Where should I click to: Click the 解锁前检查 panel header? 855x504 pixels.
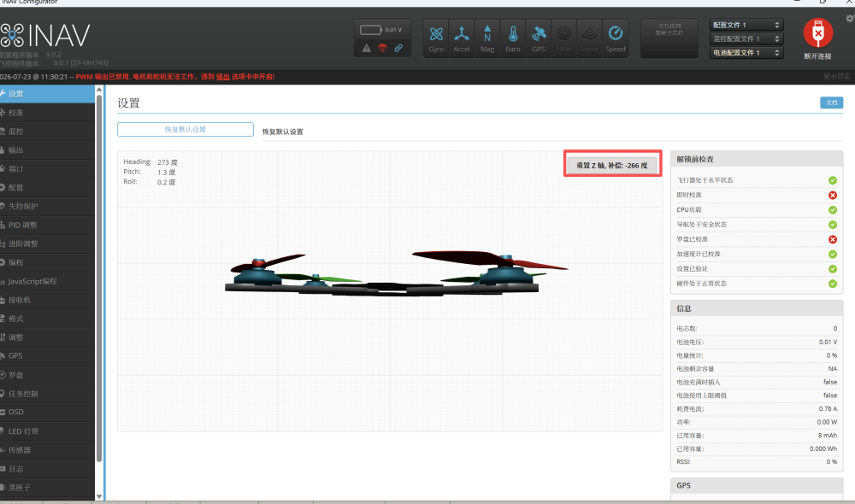point(757,159)
